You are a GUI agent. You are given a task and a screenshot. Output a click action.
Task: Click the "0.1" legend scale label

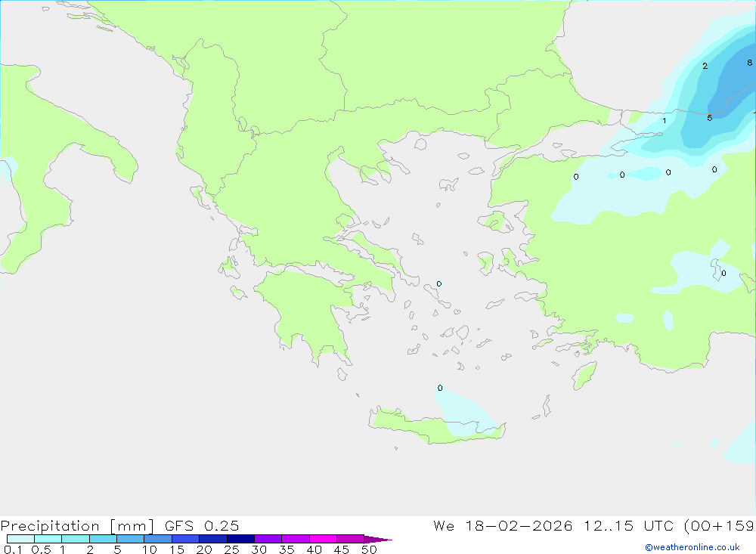point(13,549)
